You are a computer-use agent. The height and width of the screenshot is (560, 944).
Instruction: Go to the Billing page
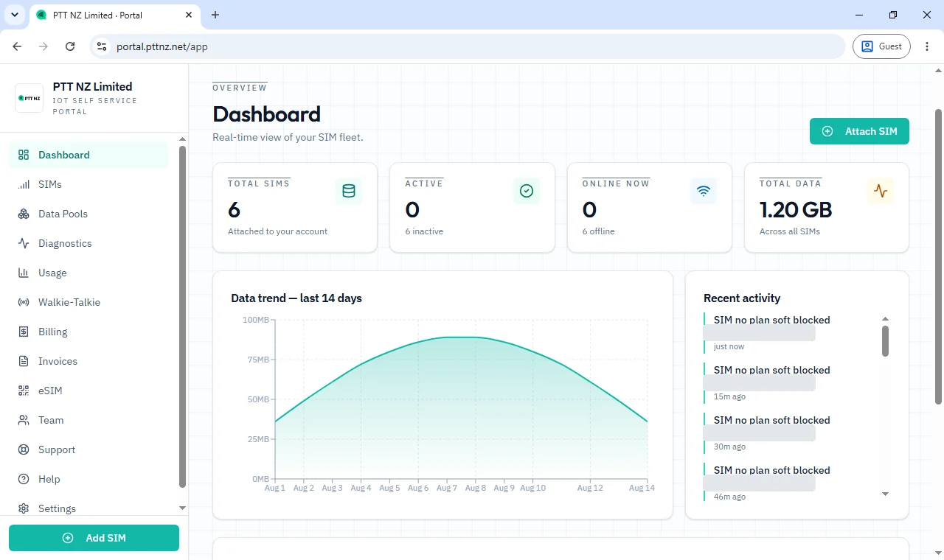click(x=88, y=332)
